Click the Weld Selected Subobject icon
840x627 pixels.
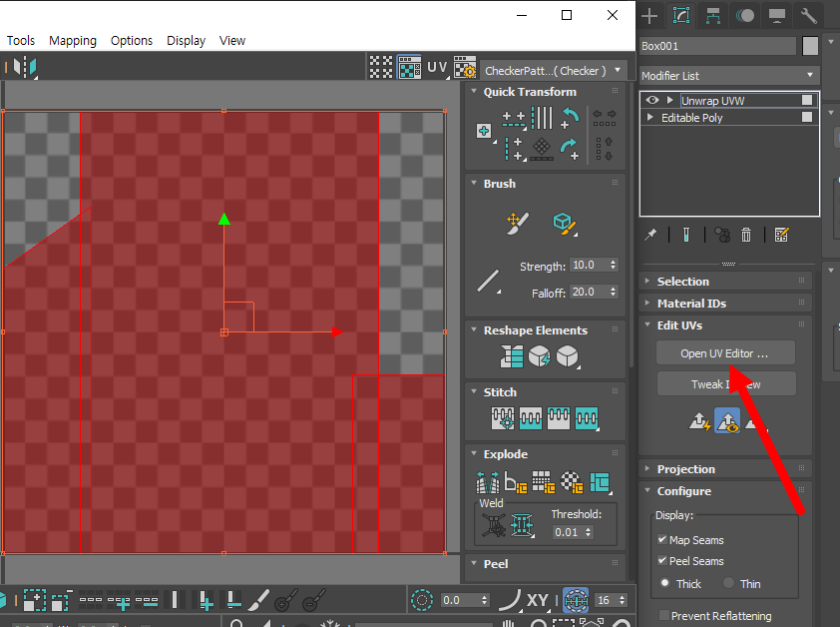pyautogui.click(x=522, y=525)
